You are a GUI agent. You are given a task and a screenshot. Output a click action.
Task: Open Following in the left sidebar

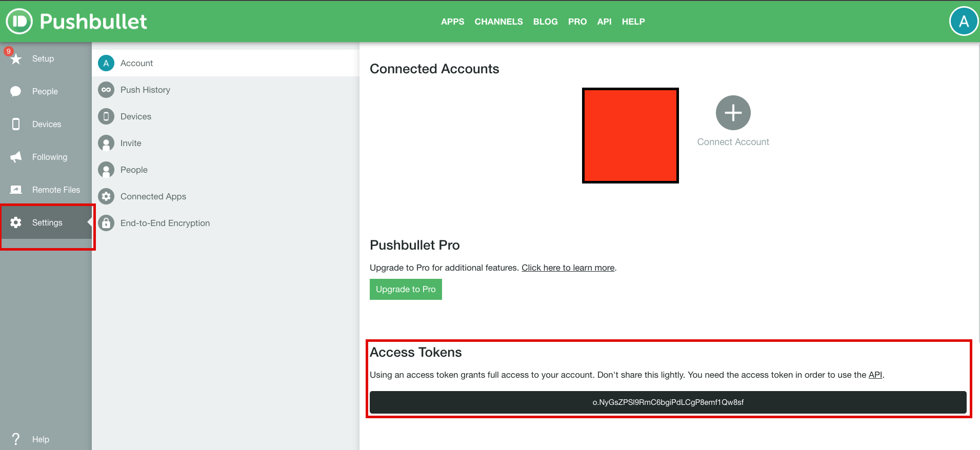tap(50, 157)
